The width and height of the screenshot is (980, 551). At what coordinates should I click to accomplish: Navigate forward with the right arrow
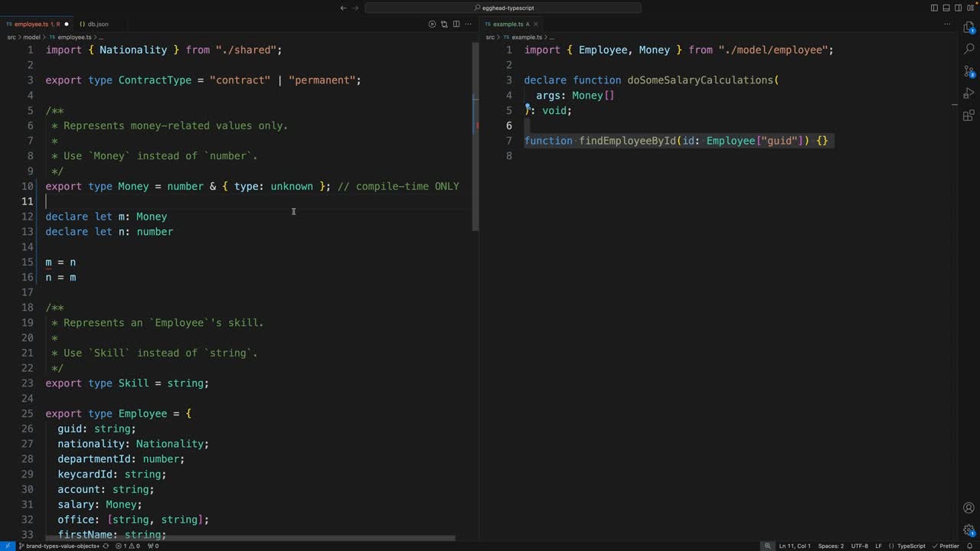click(355, 8)
